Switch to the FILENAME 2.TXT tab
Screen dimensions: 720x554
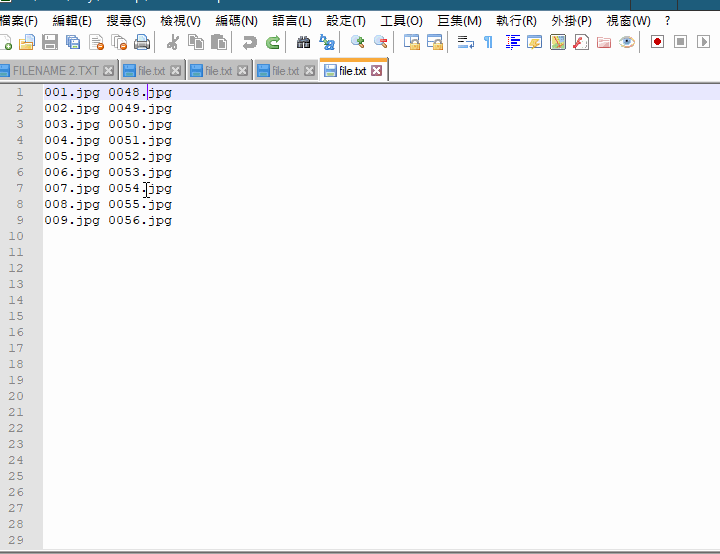click(x=55, y=71)
